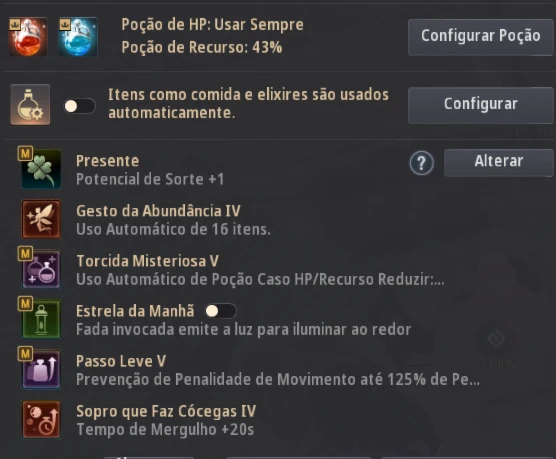Select the Torcida Misteriosa potions icon
556x459 pixels.
tap(41, 269)
